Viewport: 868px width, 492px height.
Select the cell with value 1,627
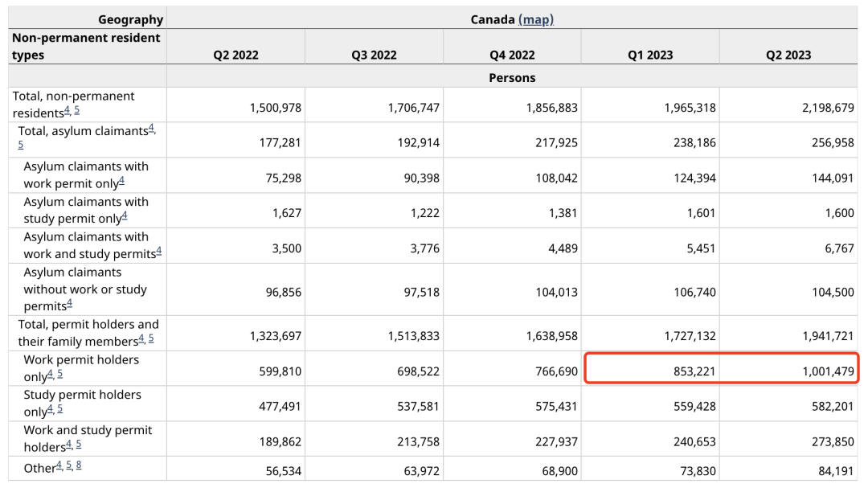235,211
